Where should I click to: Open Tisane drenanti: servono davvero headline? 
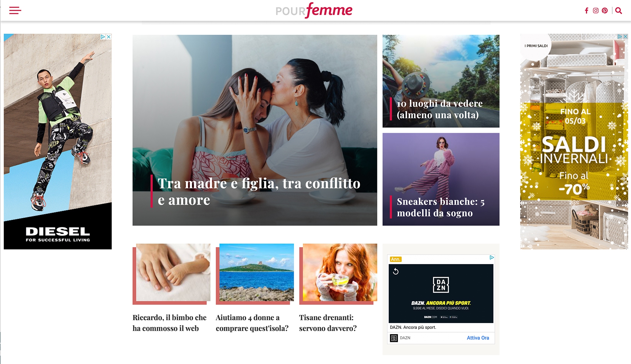point(328,323)
